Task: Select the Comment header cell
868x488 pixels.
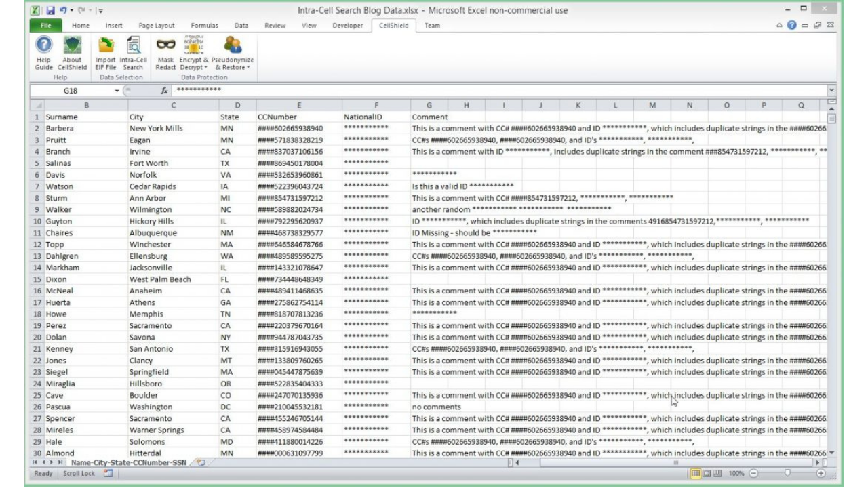Action: 429,117
